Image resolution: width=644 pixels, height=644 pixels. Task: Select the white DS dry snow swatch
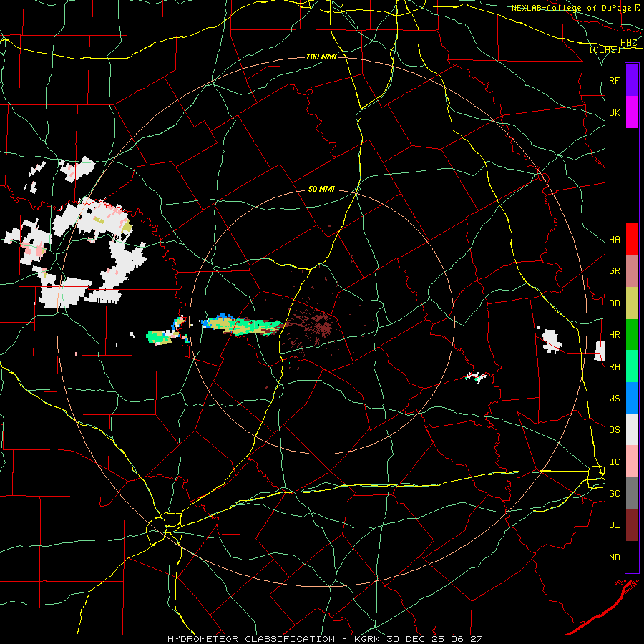(632, 429)
